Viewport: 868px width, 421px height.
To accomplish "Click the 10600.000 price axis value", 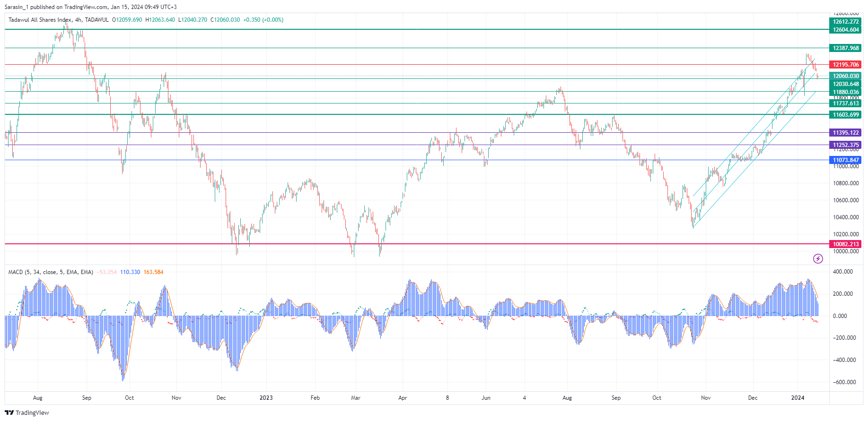I will click(x=846, y=200).
